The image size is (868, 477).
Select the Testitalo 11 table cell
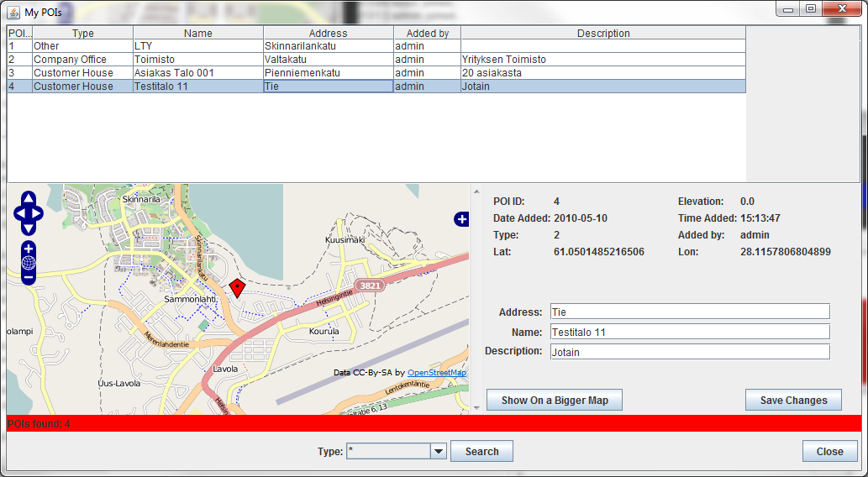click(198, 86)
